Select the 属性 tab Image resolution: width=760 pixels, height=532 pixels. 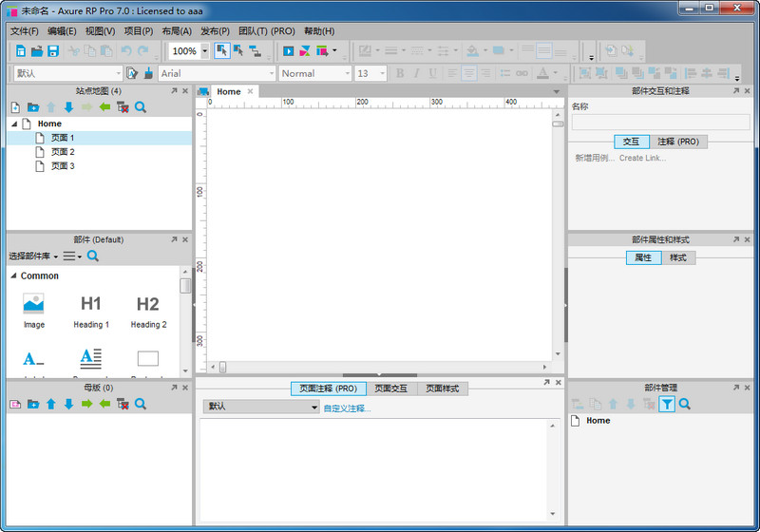pyautogui.click(x=644, y=257)
